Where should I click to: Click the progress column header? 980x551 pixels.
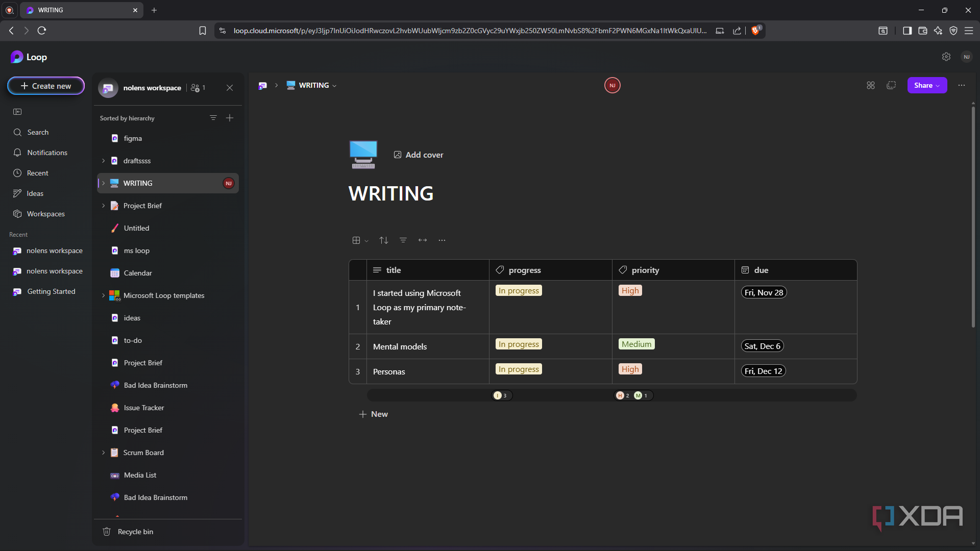click(551, 270)
